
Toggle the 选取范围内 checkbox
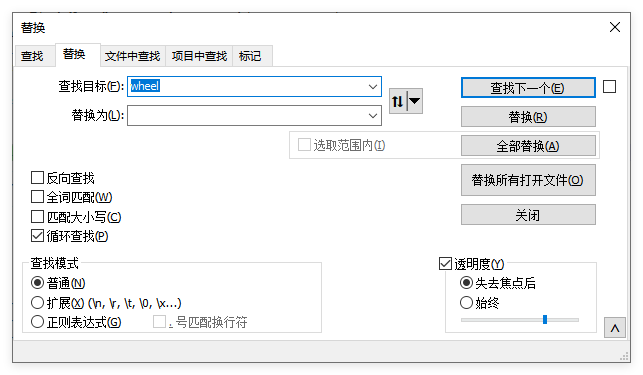pos(304,145)
